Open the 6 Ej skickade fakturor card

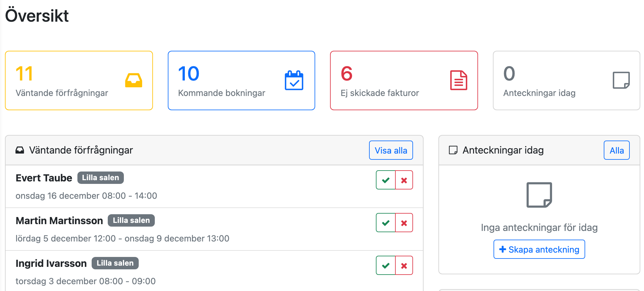[404, 80]
